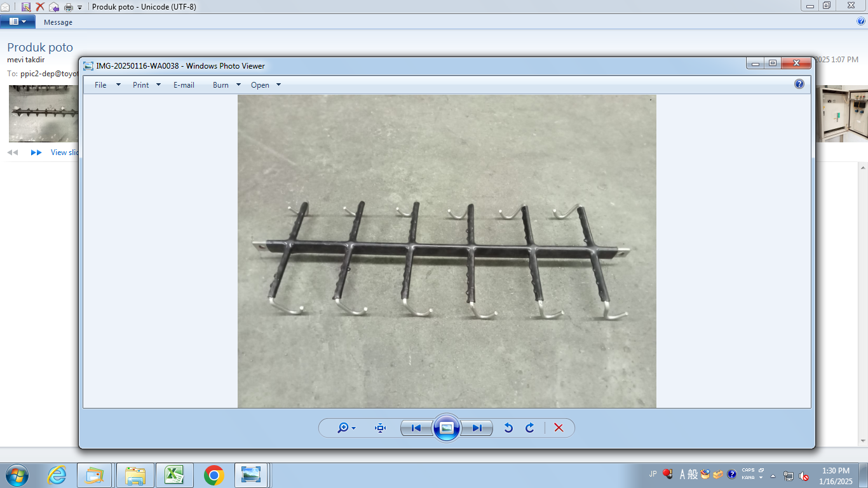
Task: Click the save icon in mail toolbar
Action: [x=26, y=7]
